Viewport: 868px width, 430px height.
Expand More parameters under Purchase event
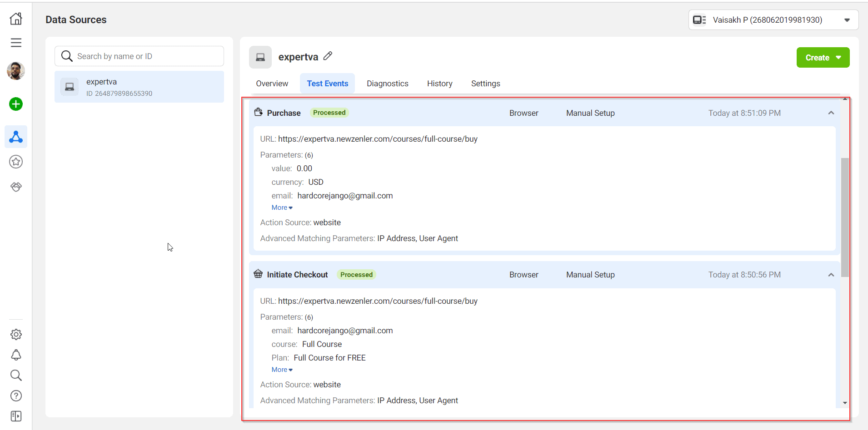coord(282,208)
